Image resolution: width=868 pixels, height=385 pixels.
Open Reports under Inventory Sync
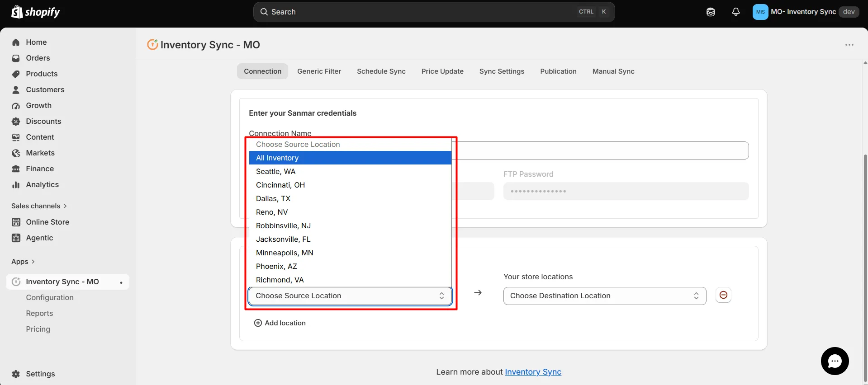39,313
